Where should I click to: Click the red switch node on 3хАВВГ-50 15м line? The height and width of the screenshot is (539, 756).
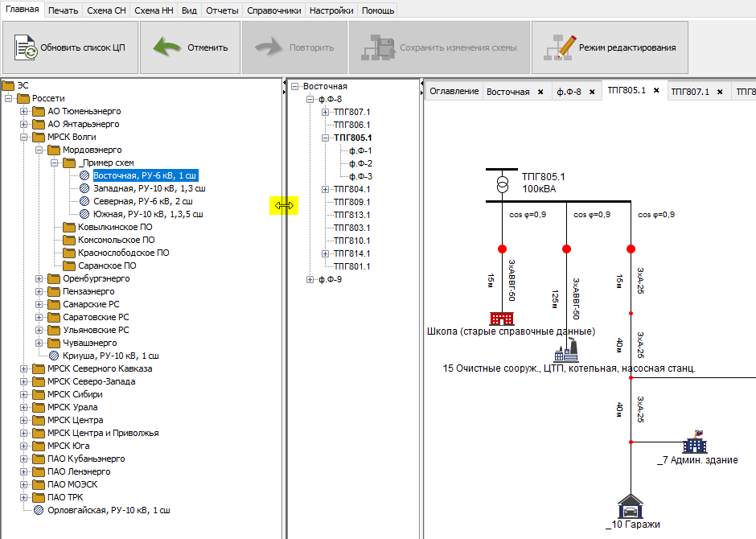click(503, 249)
